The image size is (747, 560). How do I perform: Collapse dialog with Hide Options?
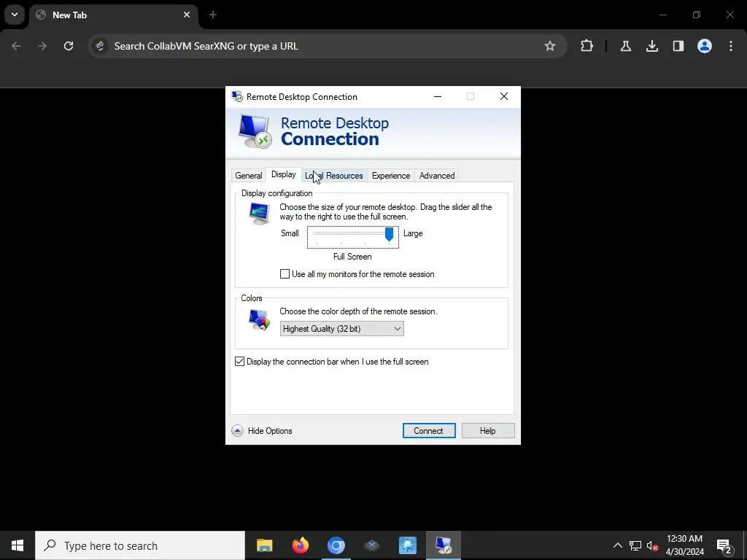[262, 431]
